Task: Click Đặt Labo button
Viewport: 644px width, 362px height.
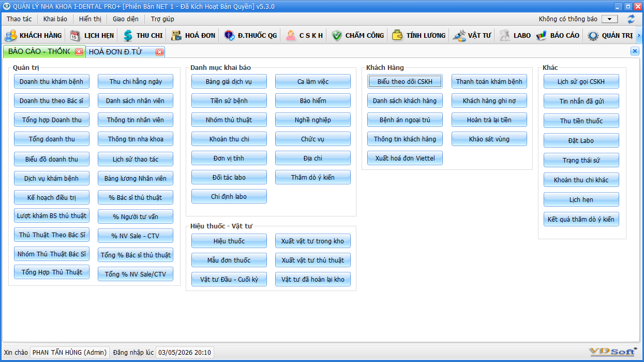Action: tap(581, 140)
